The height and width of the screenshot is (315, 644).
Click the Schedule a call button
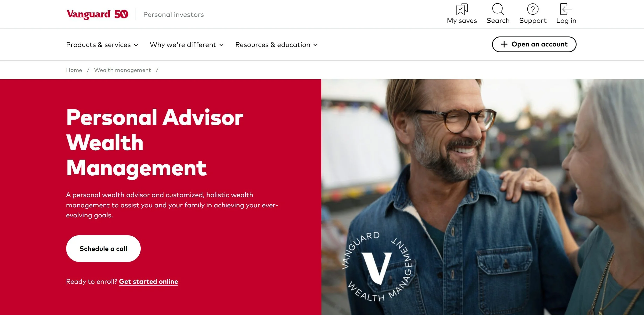[103, 248]
